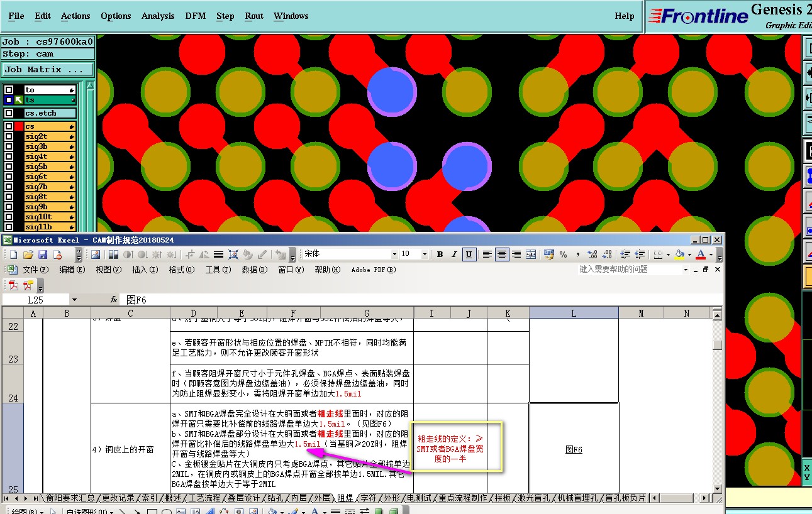812x514 pixels.
Task: Create a new Excel workbook
Action: pyautogui.click(x=13, y=254)
